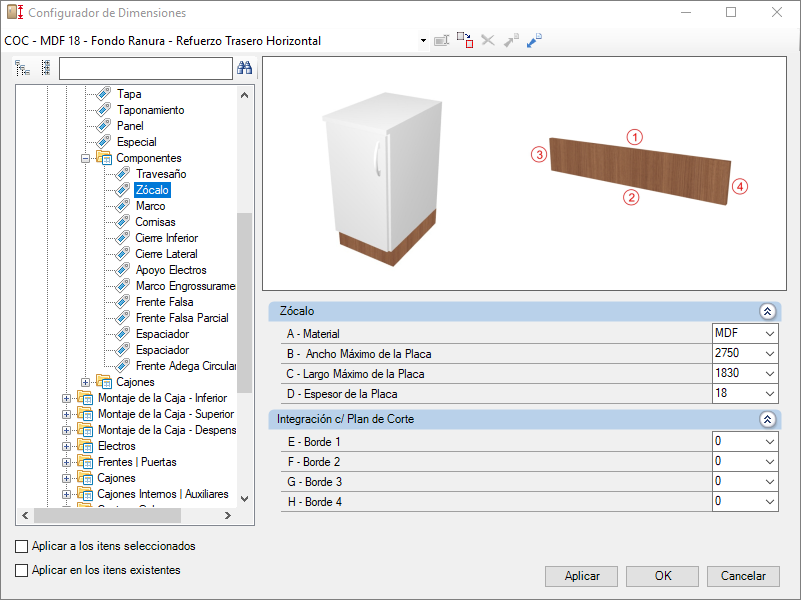This screenshot has height=600, width=801.
Task: Collapse the Integración c/ Plan de Corte section
Action: click(x=767, y=419)
